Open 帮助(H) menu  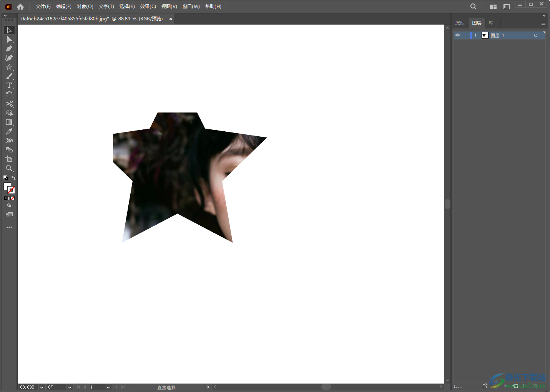point(213,7)
